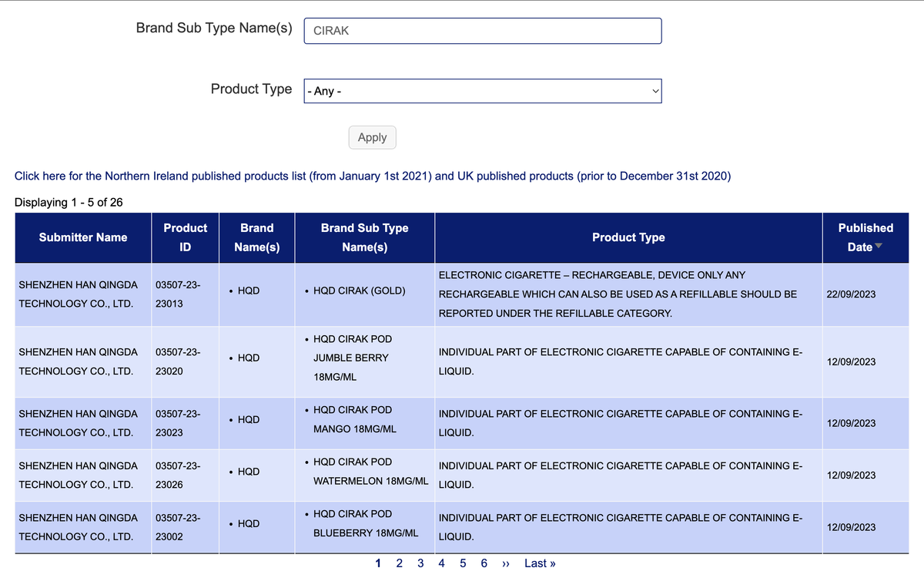The width and height of the screenshot is (924, 578).
Task: Sort by Product ID column header
Action: point(185,237)
